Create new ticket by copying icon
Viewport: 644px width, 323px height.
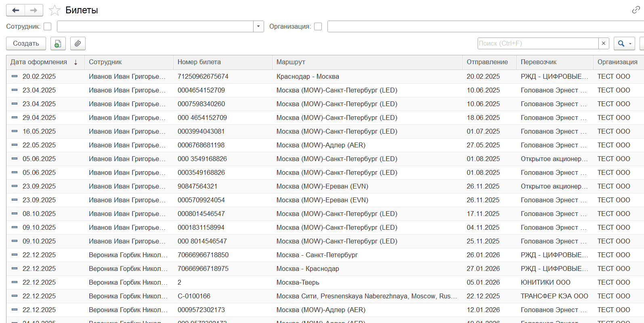pos(58,44)
